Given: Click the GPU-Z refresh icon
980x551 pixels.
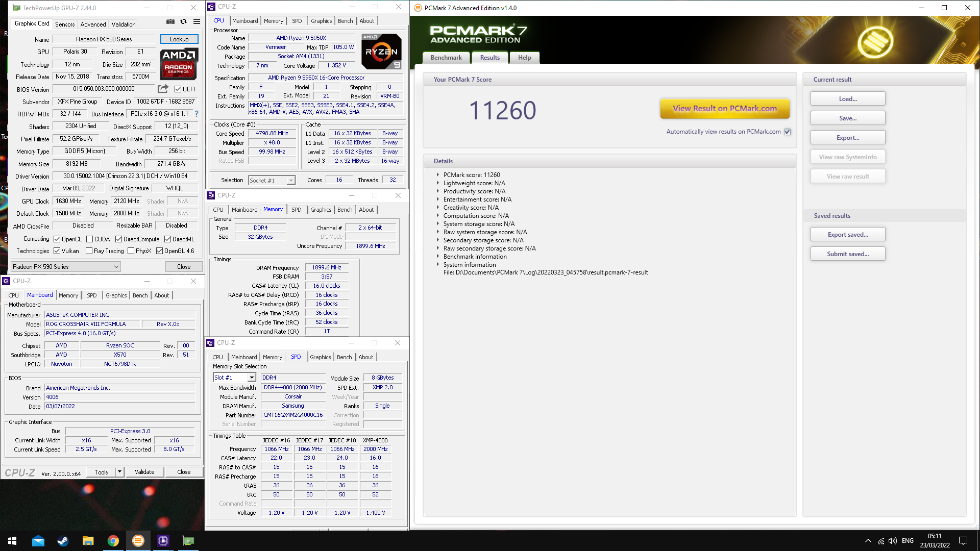Looking at the screenshot, I should (184, 21).
